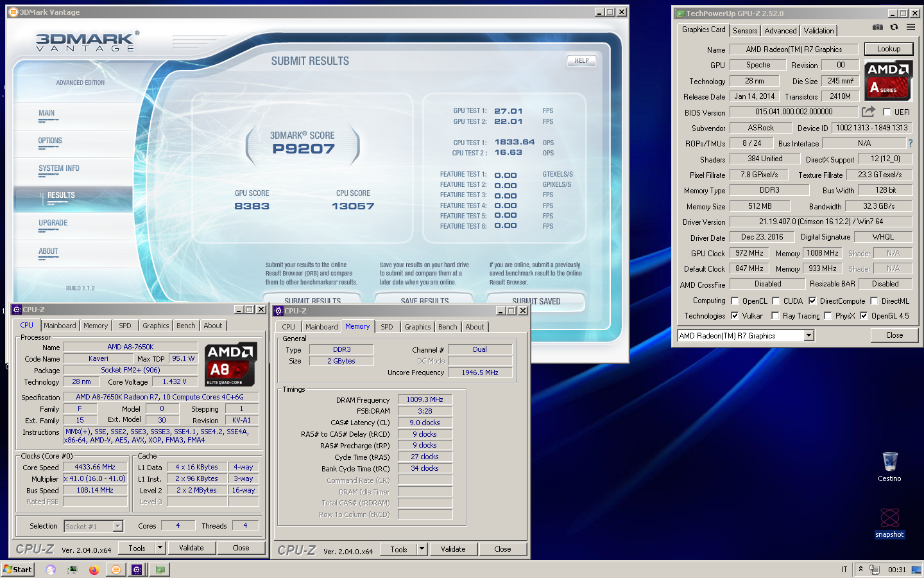Switch to the Validation tab in GPU-Z
Screen dimensions: 924x578
pyautogui.click(x=819, y=30)
